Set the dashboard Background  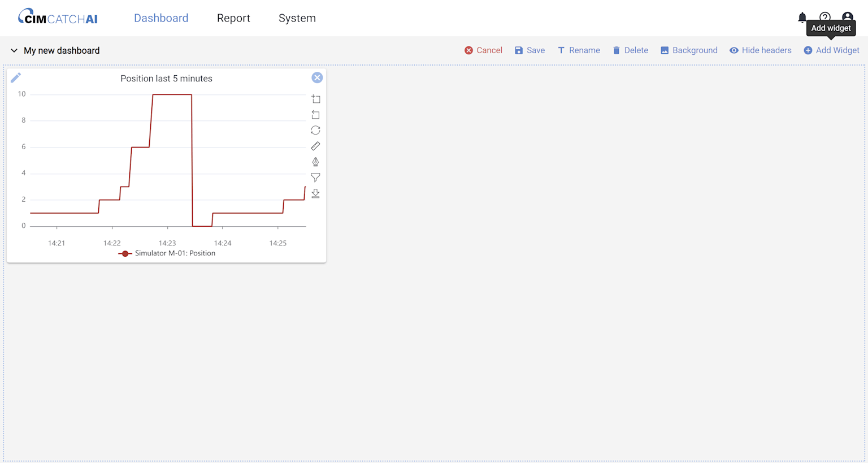coord(689,50)
